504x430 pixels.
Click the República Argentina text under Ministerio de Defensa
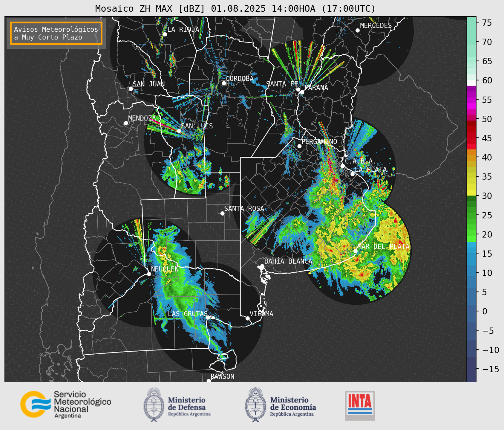[189, 414]
